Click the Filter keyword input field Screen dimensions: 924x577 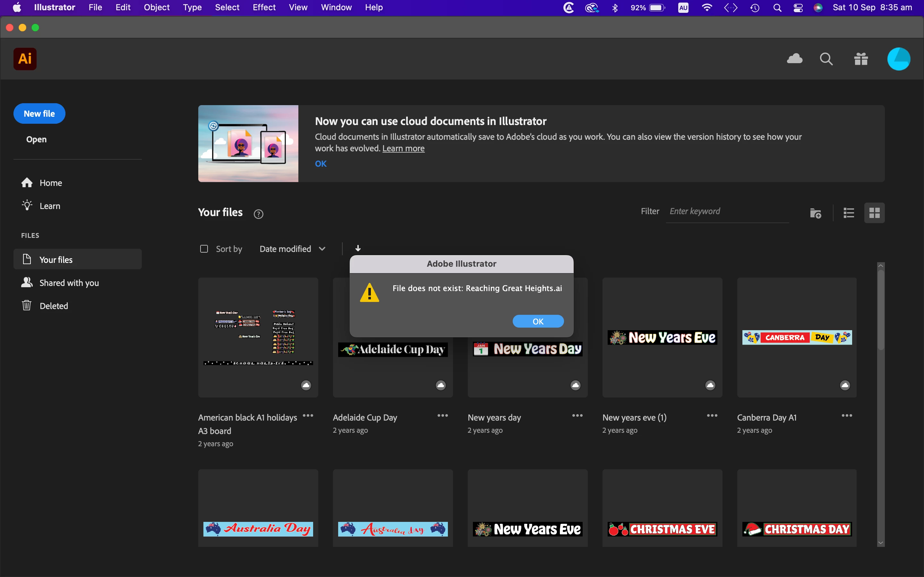point(727,212)
